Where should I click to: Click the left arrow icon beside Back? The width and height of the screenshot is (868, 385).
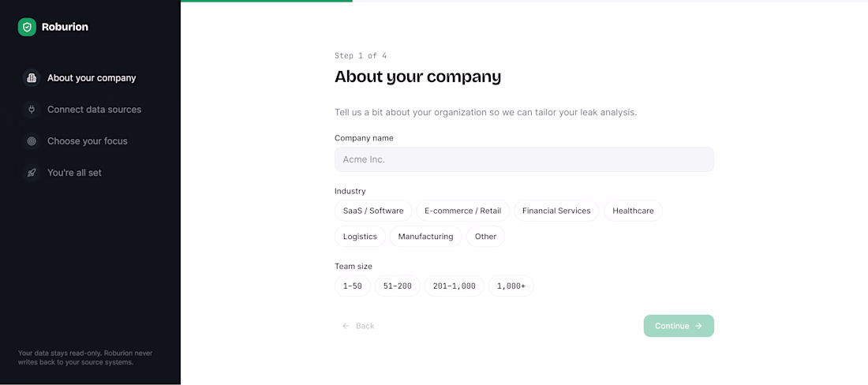coord(346,326)
